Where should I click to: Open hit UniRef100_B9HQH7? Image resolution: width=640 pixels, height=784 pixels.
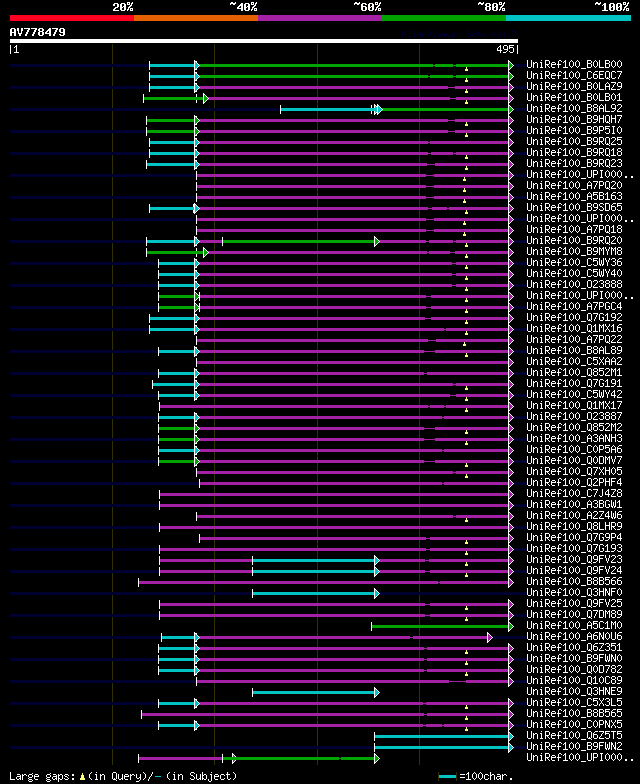point(574,120)
